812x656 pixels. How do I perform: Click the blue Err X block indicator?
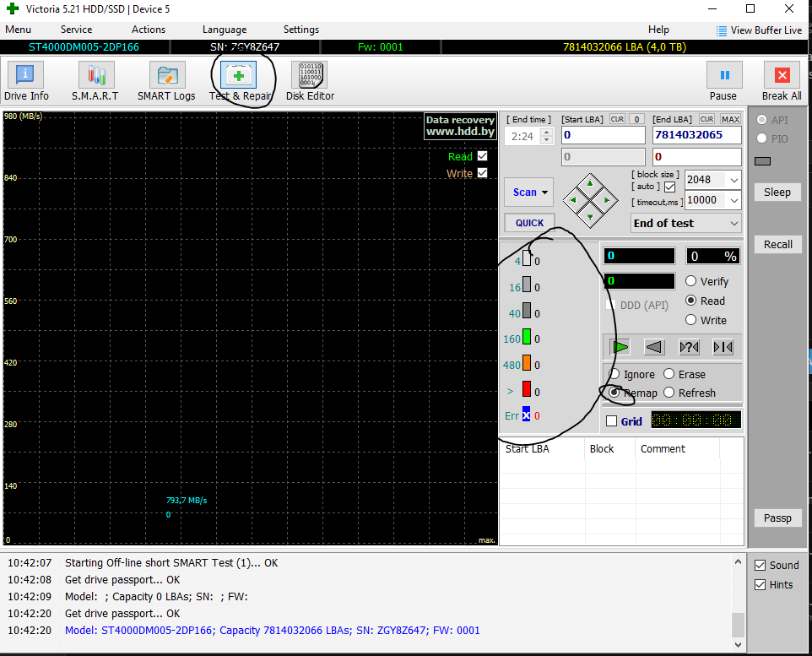click(526, 414)
